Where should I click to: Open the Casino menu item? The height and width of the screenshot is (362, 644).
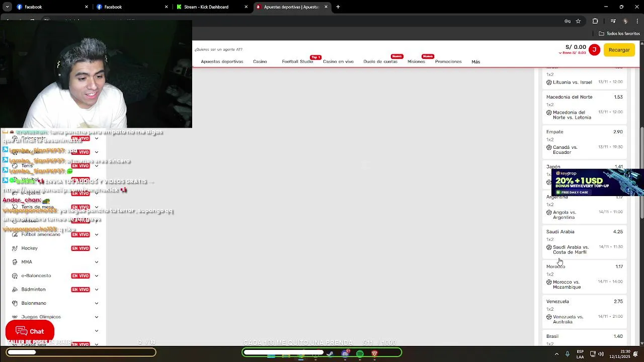coord(260,62)
